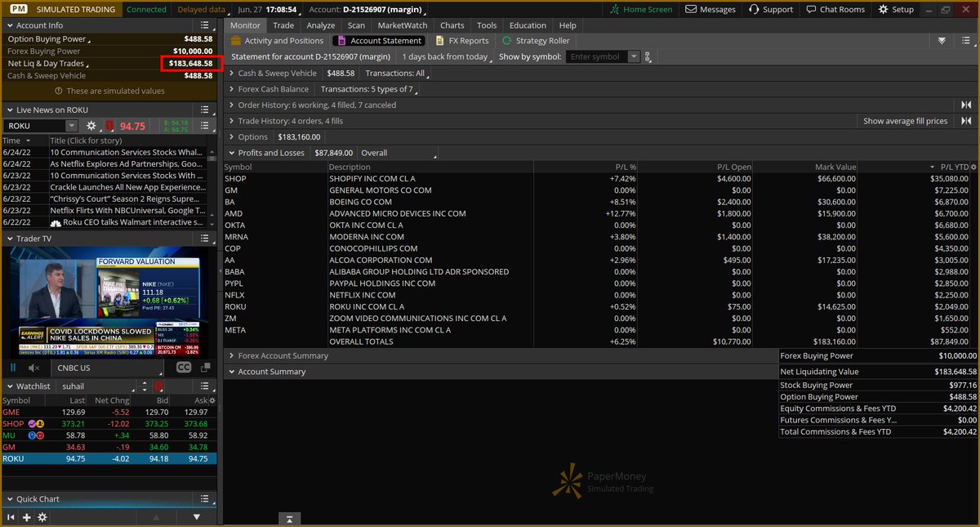Expand the Cash & Sweep Vehicle section
This screenshot has width=980, height=527.
click(x=232, y=74)
